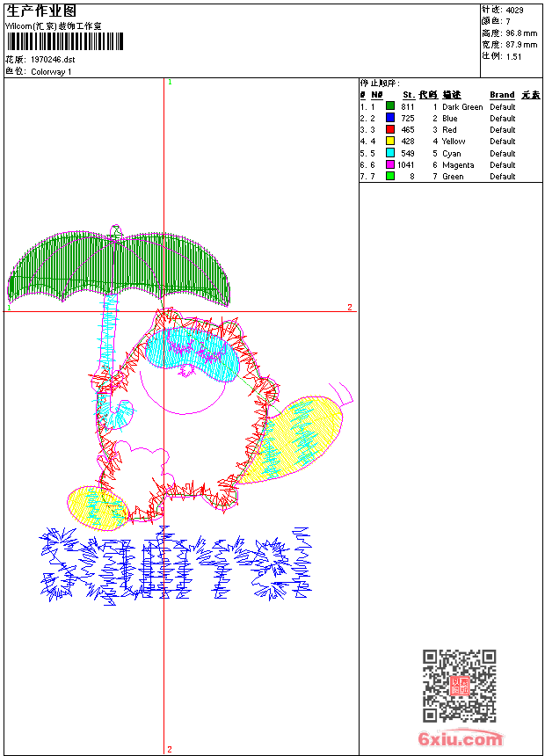Click the "St." column header
This screenshot has width=545, height=756.
point(409,95)
